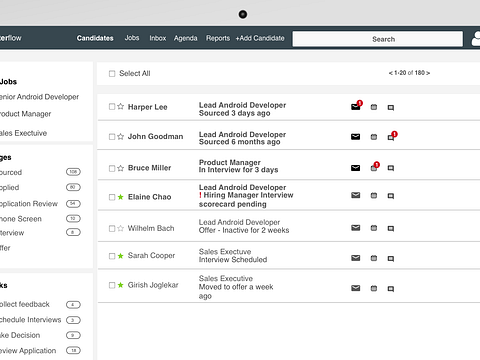The image size is (480, 360).
Task: Tick the checkbox for Bruce Miller
Action: click(112, 168)
